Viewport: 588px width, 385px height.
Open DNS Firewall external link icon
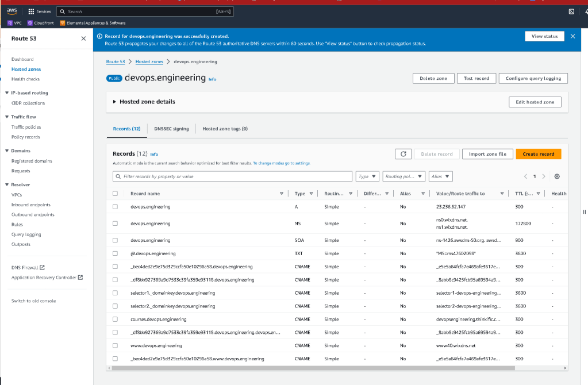click(42, 268)
